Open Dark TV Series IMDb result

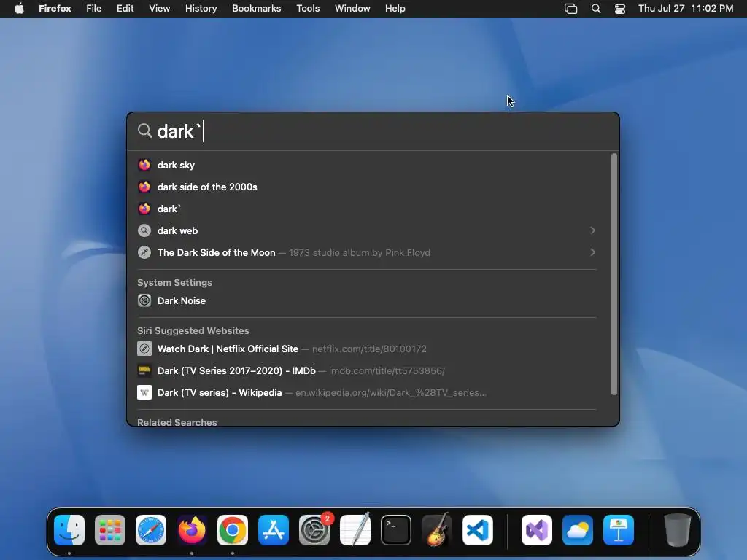click(367, 370)
